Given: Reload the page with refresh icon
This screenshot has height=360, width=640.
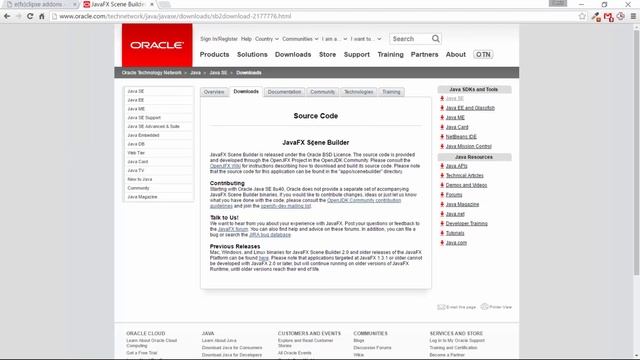Looking at the screenshot, I should (x=30, y=16).
